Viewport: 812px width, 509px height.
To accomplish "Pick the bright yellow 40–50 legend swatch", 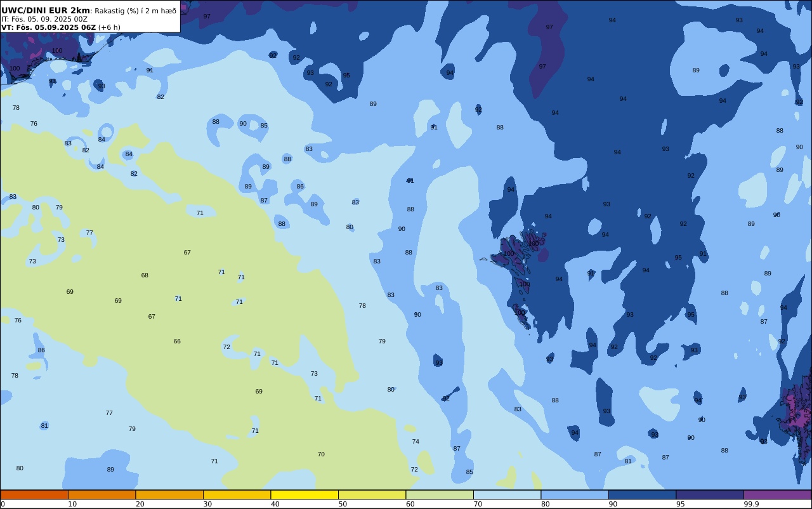I will click(x=304, y=494).
